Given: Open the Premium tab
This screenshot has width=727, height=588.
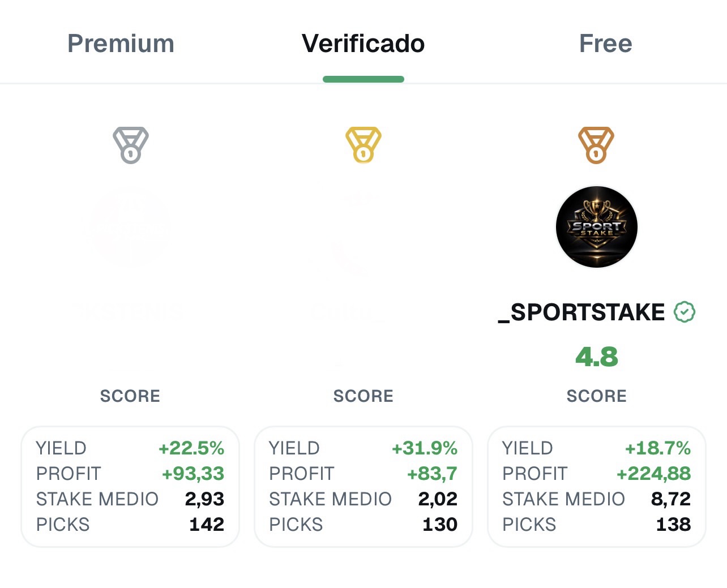Looking at the screenshot, I should click(121, 44).
